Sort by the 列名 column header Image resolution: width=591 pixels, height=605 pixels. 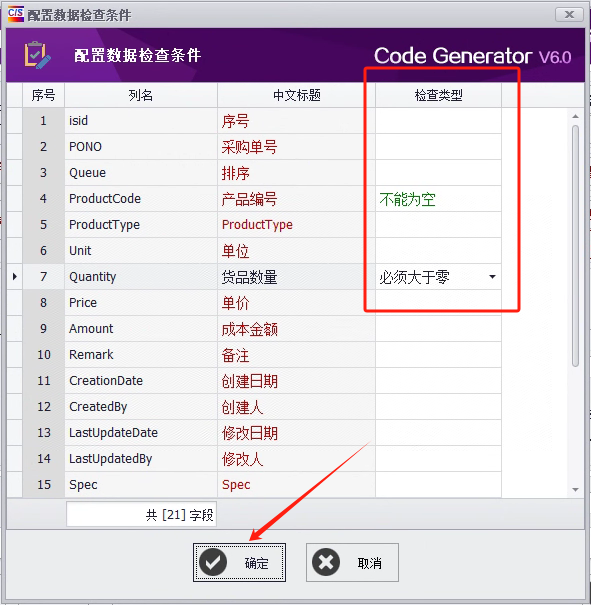pyautogui.click(x=141, y=95)
